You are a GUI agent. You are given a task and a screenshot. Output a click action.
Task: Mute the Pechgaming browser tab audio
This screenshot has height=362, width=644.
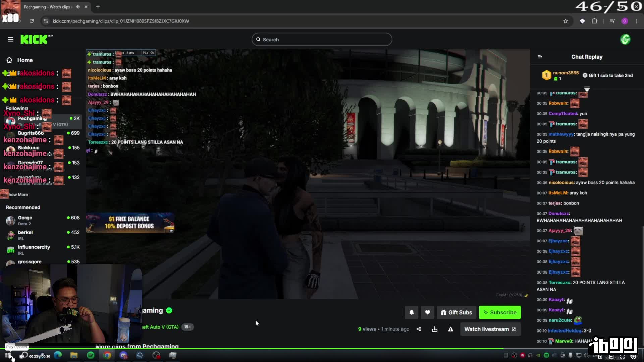point(78,7)
